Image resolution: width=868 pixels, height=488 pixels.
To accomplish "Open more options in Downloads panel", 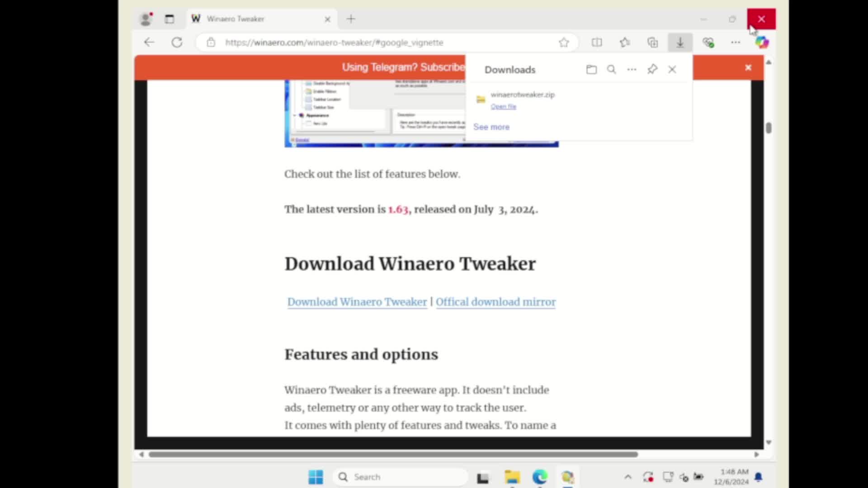I will (x=632, y=69).
